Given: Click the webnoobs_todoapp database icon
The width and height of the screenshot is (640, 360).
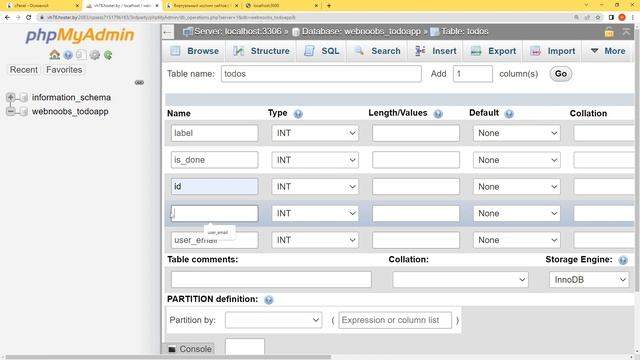Looking at the screenshot, I should pos(24,111).
